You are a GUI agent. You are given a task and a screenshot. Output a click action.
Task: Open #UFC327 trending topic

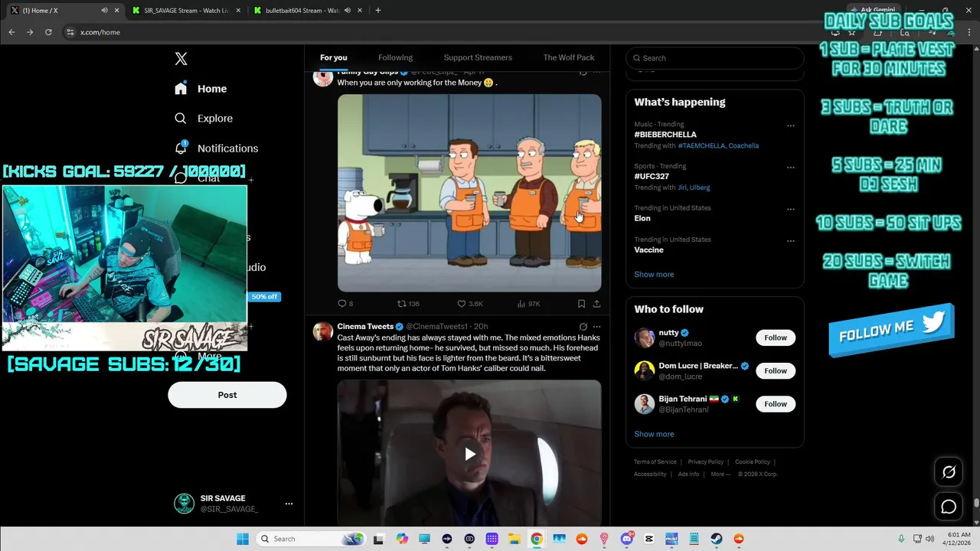(652, 177)
